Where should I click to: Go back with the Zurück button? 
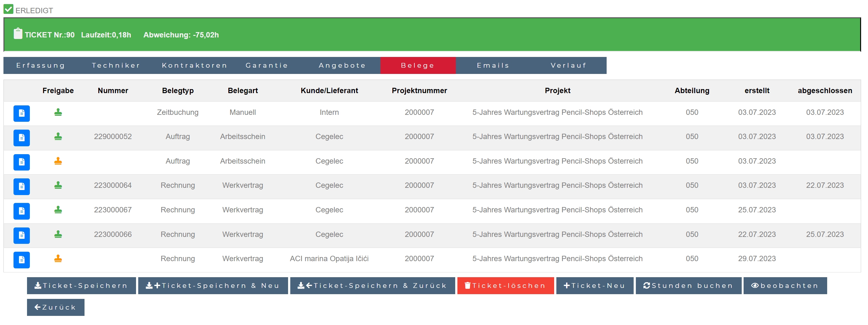tap(56, 307)
